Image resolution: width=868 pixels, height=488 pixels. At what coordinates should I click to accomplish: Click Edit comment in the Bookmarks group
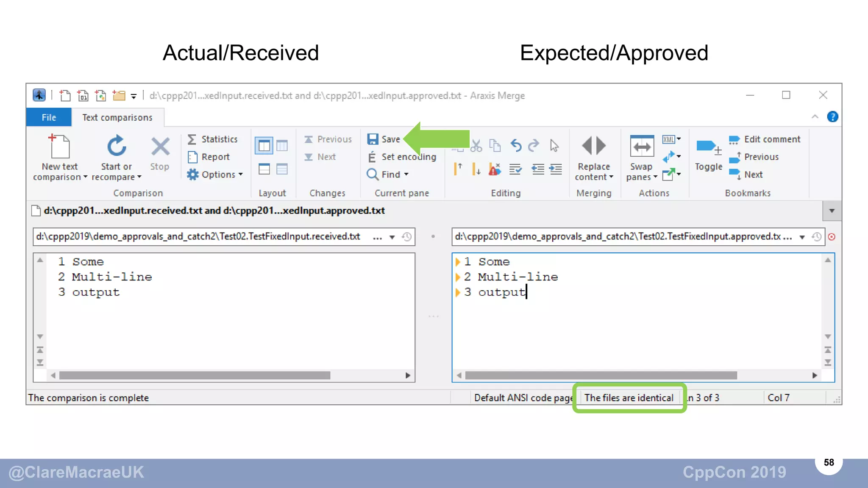point(765,139)
